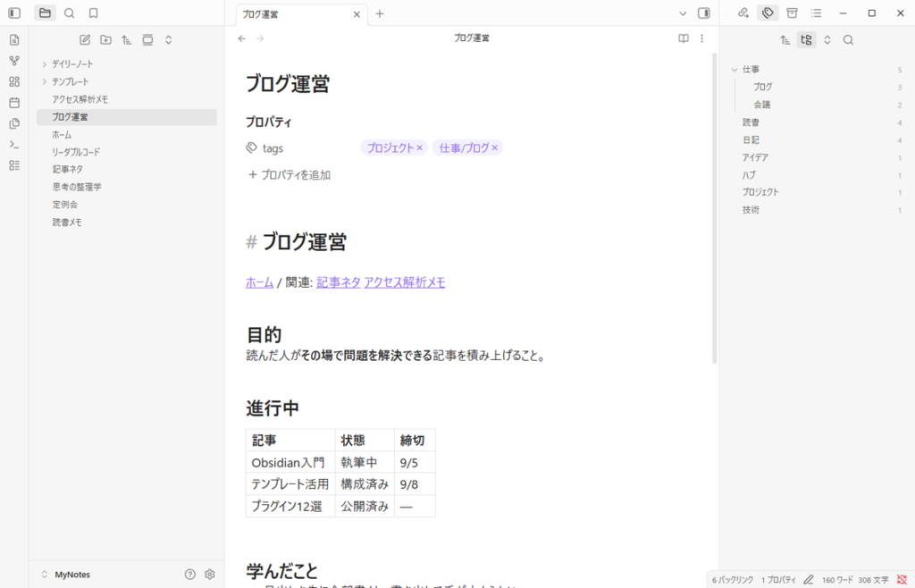Click プロパティを追加 button

point(290,175)
